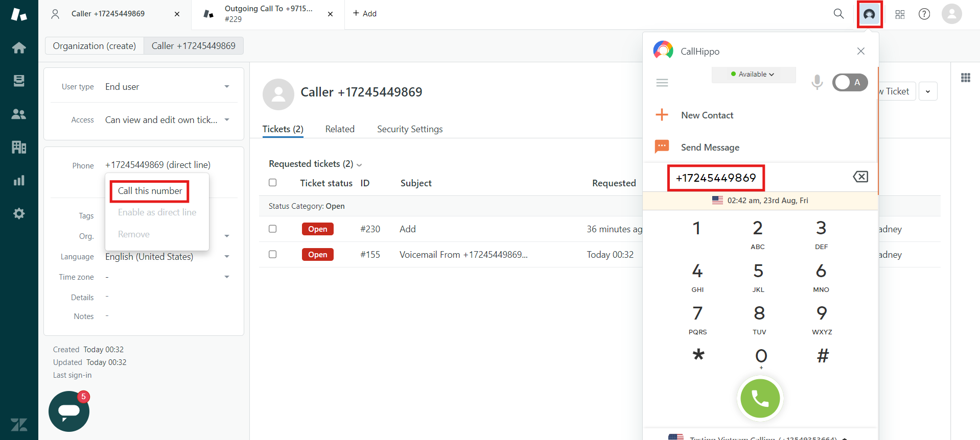Viewport: 980px width, 440px height.
Task: Open the chat bubble with 5 notifications
Action: [x=69, y=411]
